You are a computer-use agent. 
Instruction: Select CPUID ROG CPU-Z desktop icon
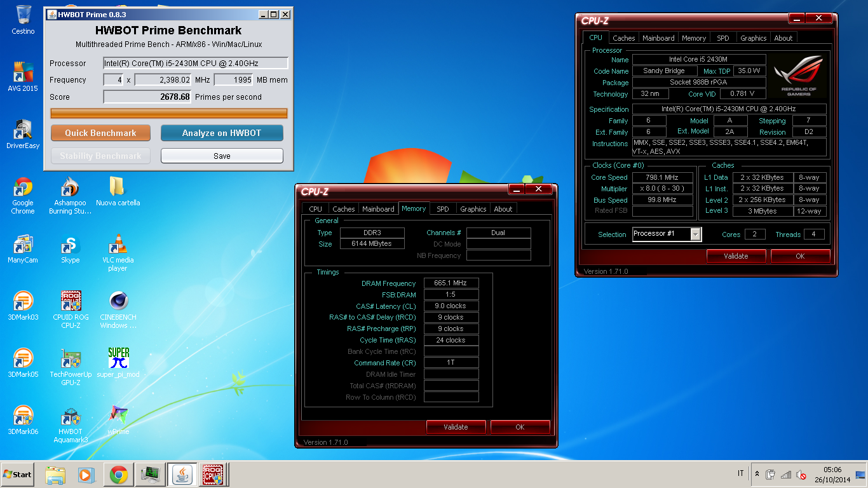pos(70,310)
